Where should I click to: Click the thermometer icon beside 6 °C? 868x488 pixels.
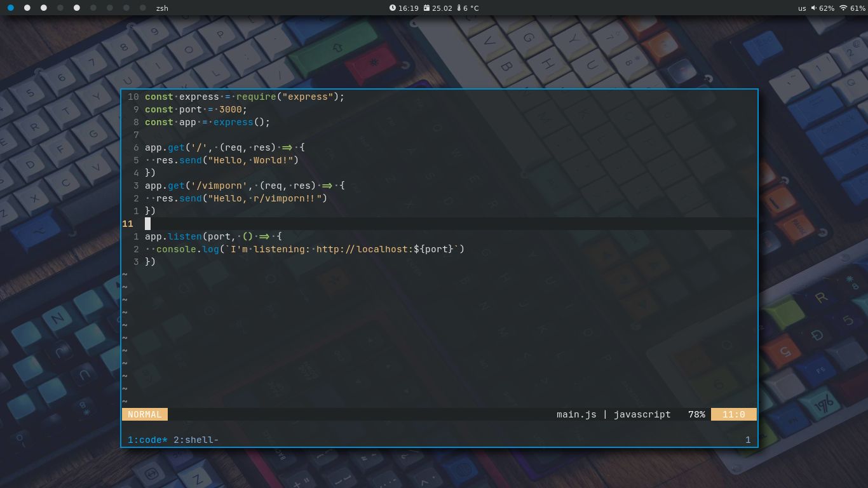(x=459, y=8)
